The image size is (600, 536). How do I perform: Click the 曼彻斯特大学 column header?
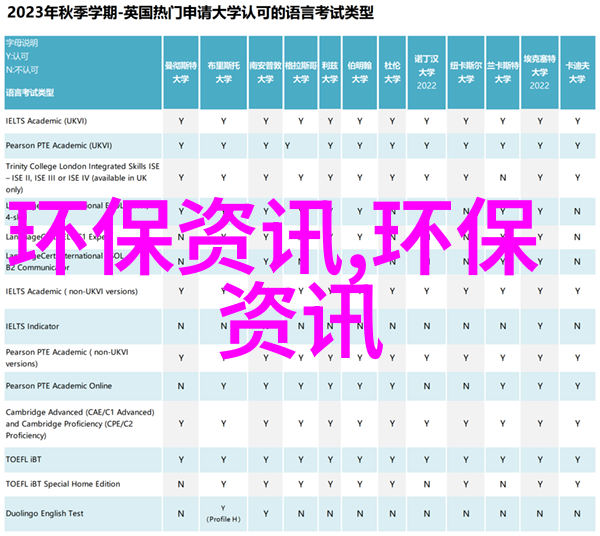coord(181,72)
